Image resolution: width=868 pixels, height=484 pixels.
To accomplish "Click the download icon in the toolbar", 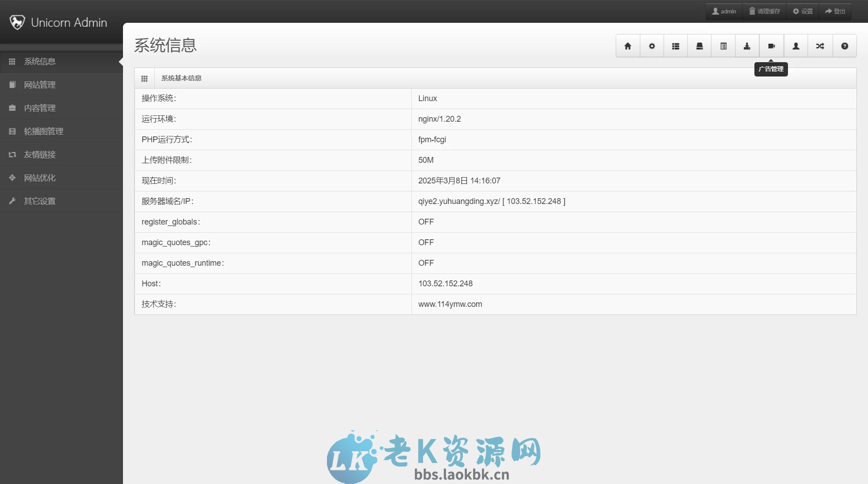I will point(747,46).
